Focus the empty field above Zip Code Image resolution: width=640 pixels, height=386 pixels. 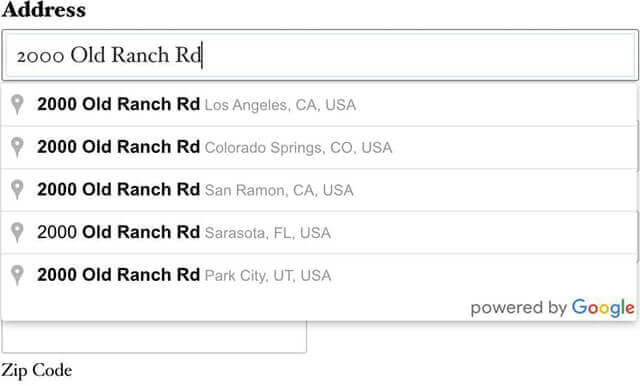154,337
